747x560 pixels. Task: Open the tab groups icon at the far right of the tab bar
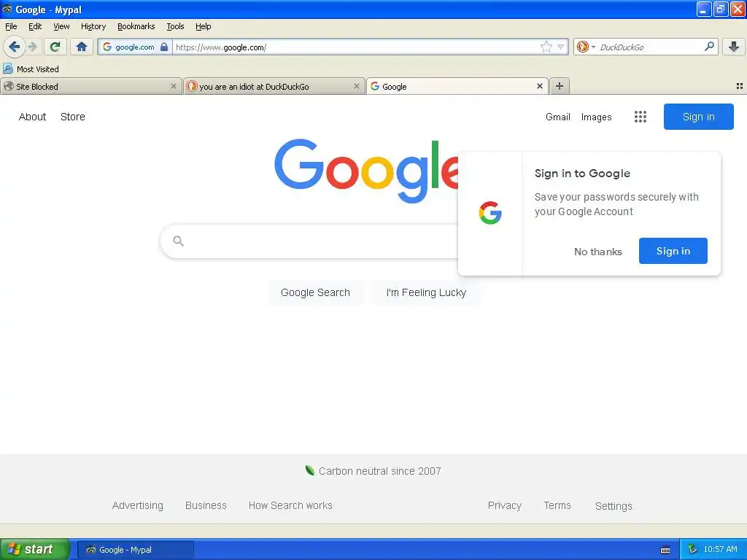click(740, 86)
